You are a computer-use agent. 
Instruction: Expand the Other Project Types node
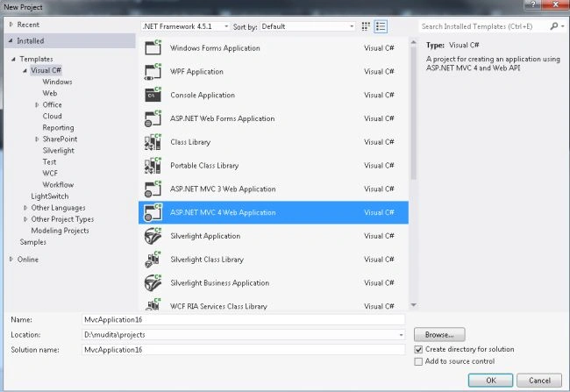point(25,219)
